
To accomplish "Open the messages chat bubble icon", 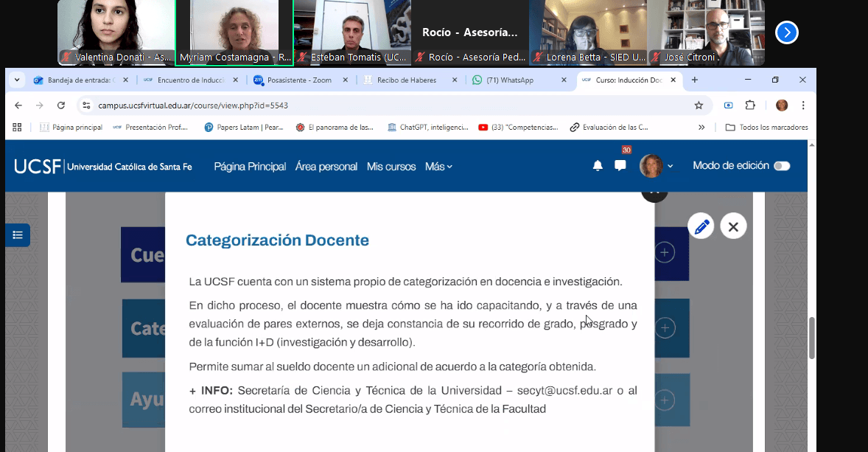I will click(x=620, y=166).
